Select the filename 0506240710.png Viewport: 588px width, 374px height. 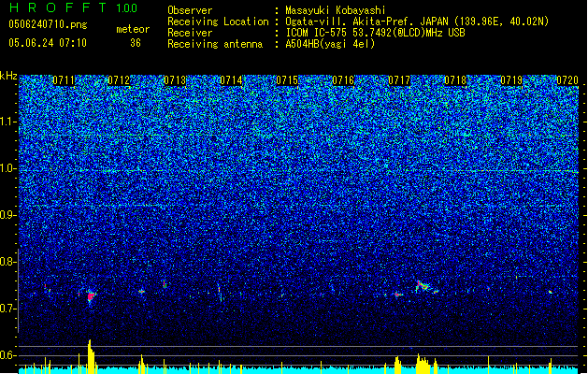[48, 25]
